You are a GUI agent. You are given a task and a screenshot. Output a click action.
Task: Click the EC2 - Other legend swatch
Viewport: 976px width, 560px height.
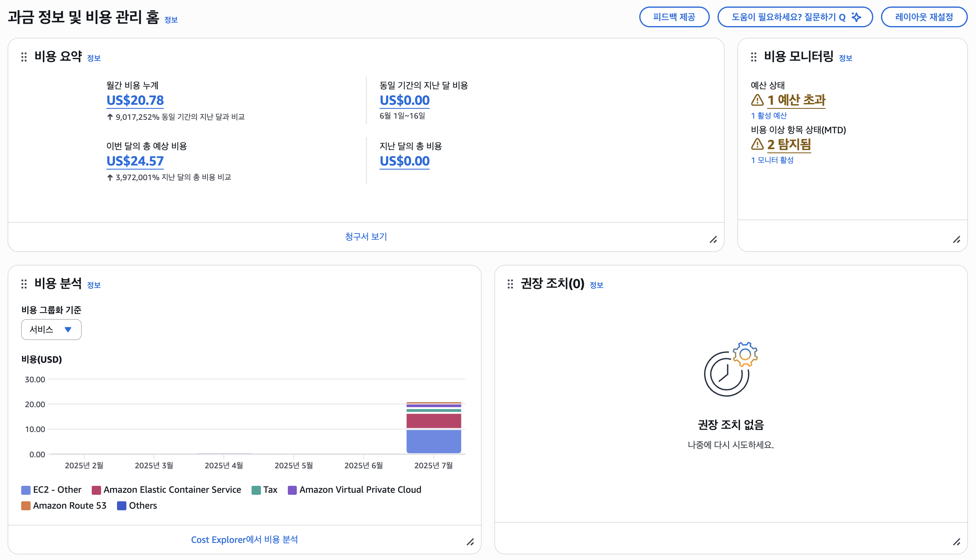tap(26, 490)
